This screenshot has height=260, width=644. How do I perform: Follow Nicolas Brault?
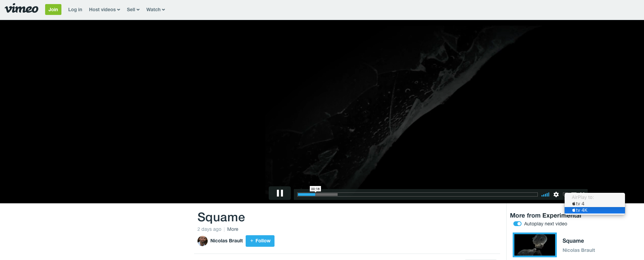(260, 241)
